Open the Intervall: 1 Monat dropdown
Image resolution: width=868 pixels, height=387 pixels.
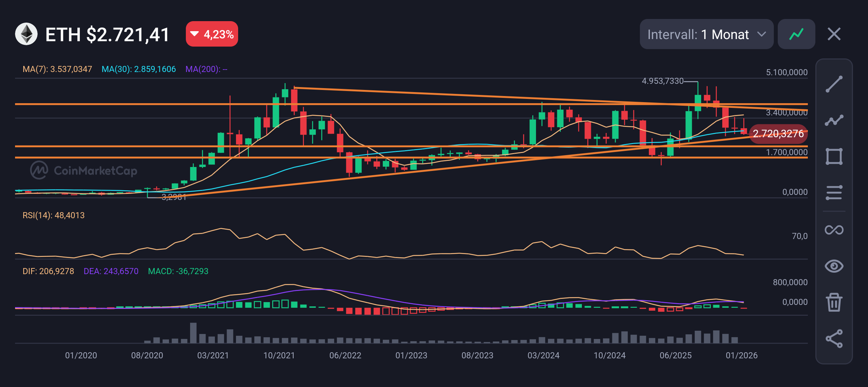tap(707, 34)
